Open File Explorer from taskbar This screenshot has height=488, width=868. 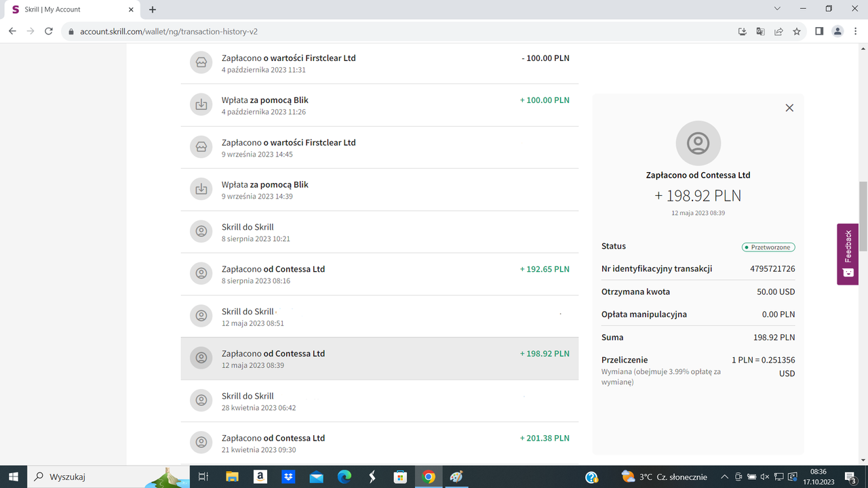point(232,476)
